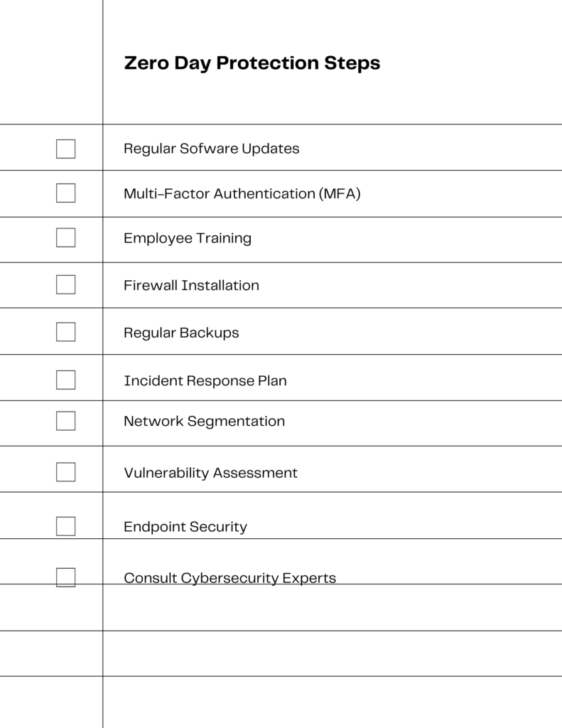Select the Employee Training text
This screenshot has height=728, width=562.
188,239
